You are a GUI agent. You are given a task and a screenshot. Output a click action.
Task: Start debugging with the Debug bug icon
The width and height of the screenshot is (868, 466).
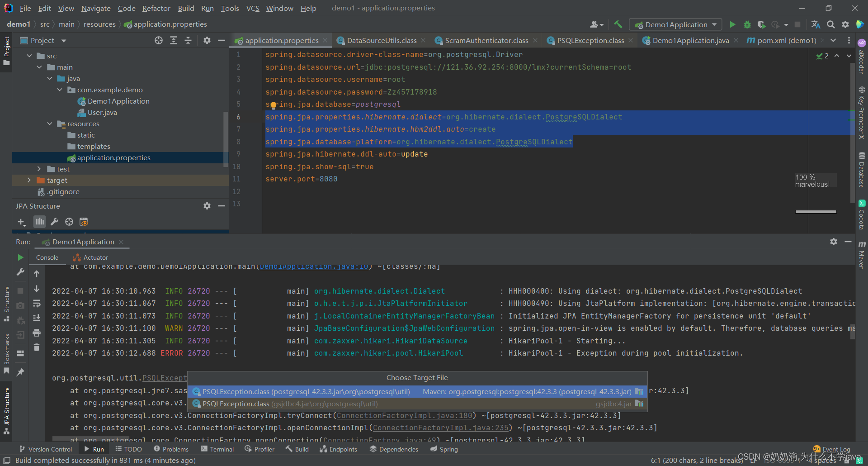point(747,25)
